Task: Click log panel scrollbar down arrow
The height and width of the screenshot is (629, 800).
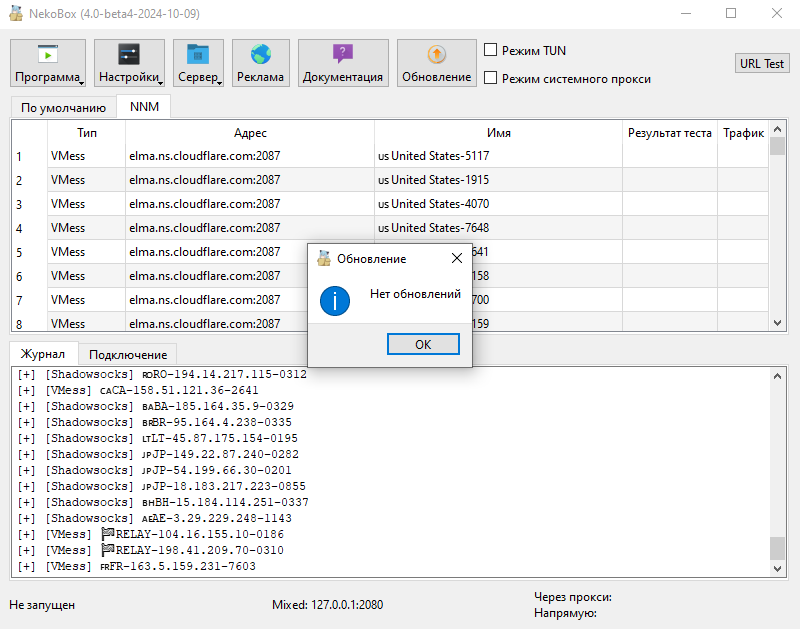Action: (x=777, y=568)
